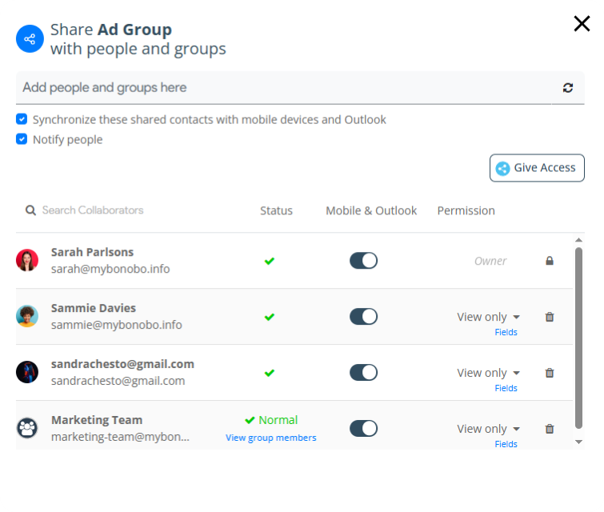Click Fields link under Sammie Davies' permission

(506, 332)
